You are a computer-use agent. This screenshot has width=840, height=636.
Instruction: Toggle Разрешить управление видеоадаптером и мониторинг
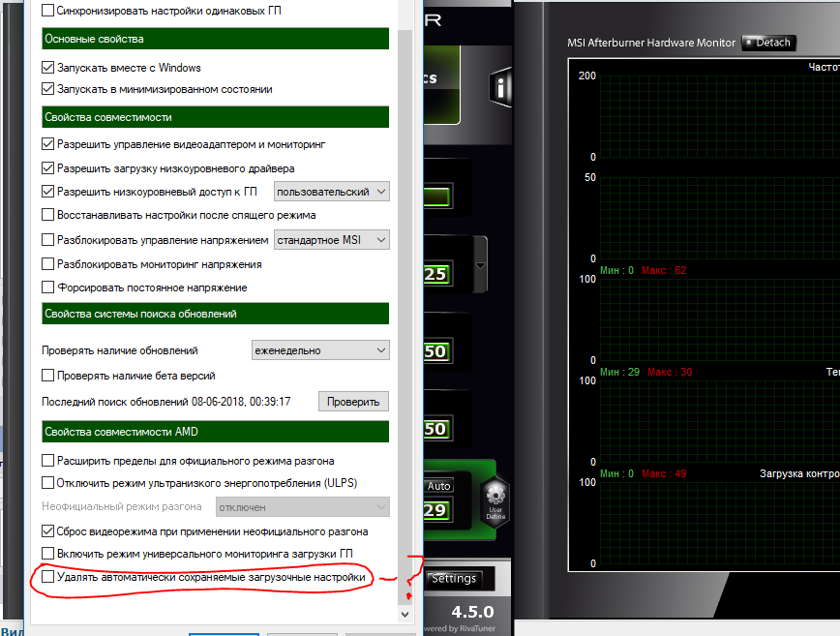[47, 144]
